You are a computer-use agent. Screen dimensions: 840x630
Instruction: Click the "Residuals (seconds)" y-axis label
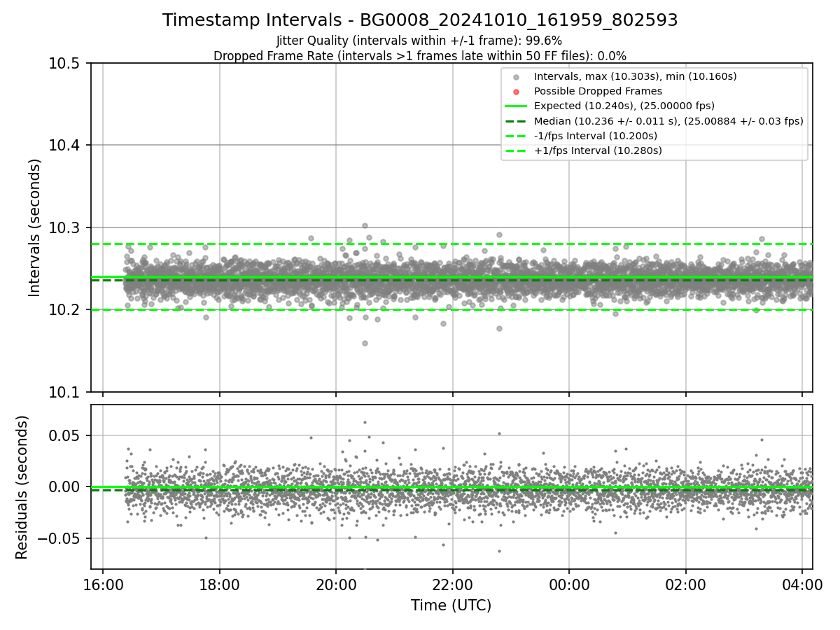(22, 487)
